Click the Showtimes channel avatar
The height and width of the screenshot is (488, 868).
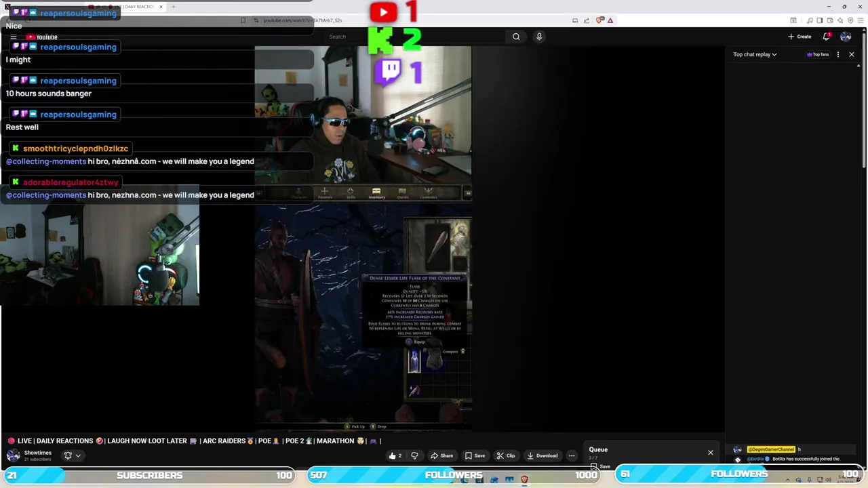13,455
